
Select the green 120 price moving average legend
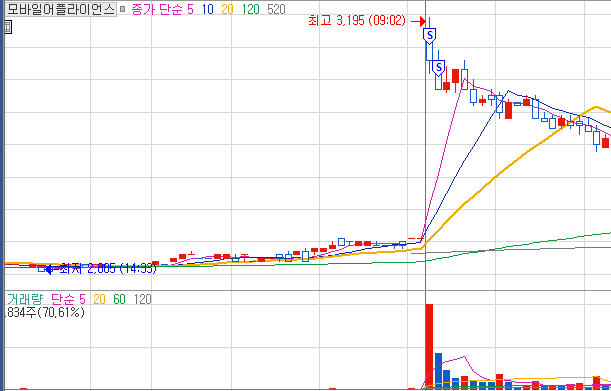coord(251,9)
